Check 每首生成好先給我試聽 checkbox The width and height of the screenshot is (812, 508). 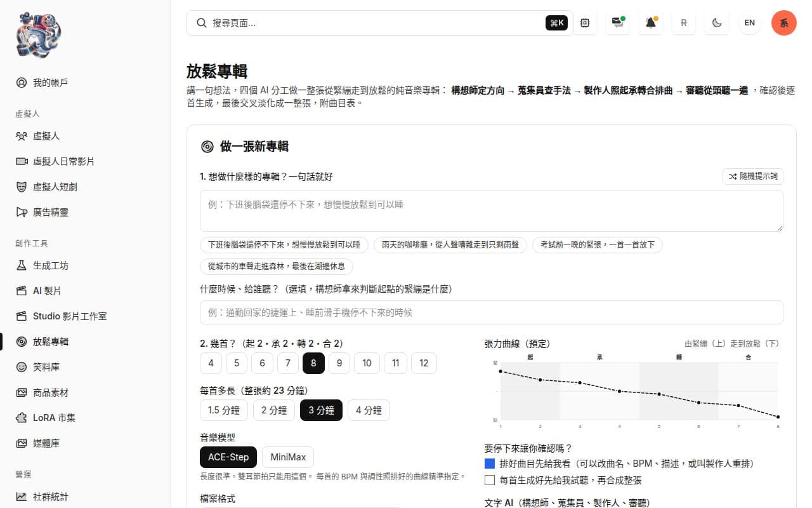click(489, 480)
